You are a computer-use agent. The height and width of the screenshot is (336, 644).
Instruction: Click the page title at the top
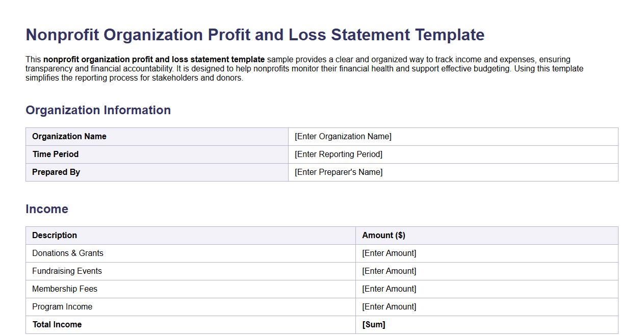pos(255,35)
